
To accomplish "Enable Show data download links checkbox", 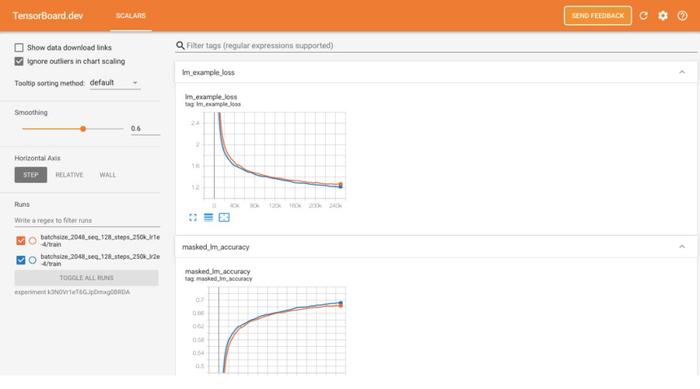I will coord(19,47).
